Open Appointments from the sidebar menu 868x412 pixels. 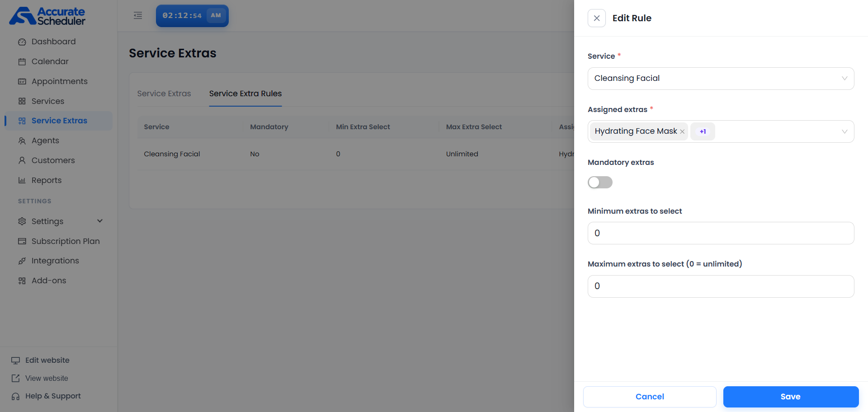coord(59,81)
